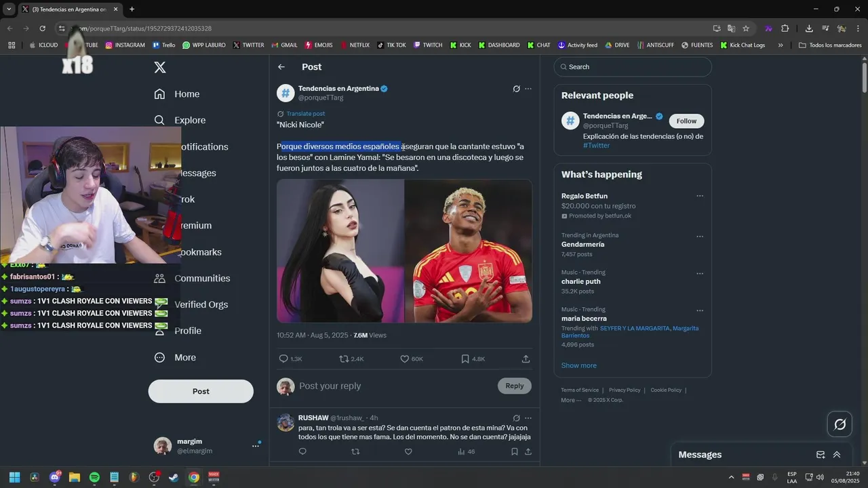Open Chrome extensions puzzle icon

(x=785, y=28)
